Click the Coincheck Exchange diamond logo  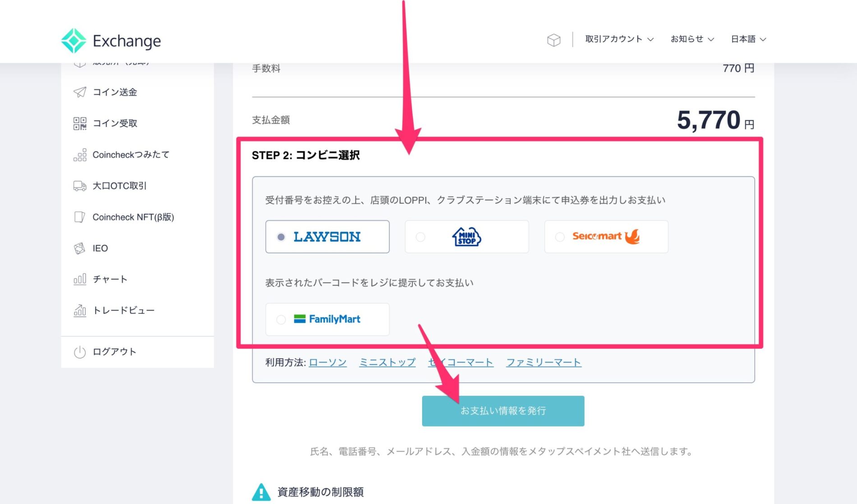click(74, 41)
